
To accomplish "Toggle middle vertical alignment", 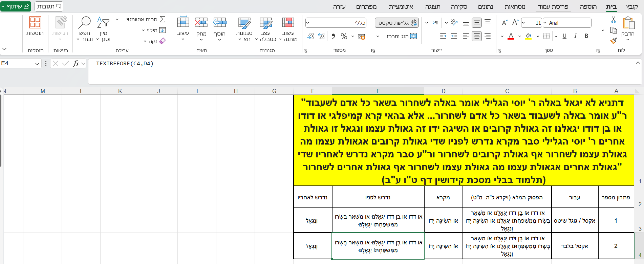I will [x=477, y=23].
